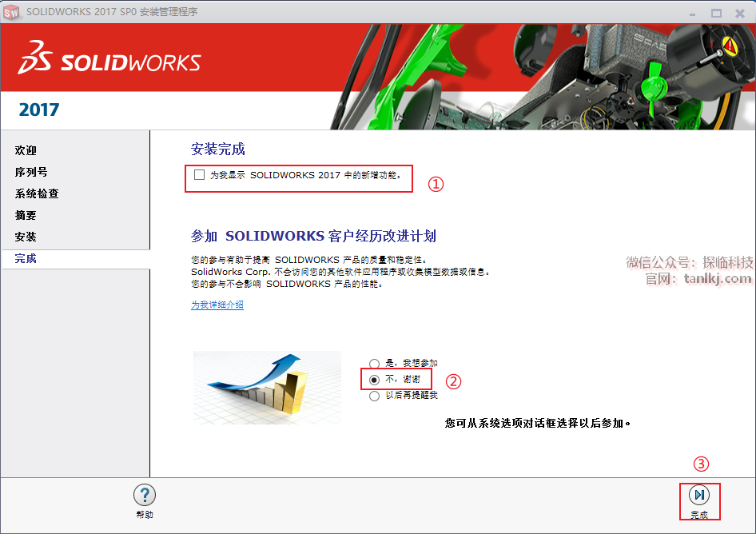Go to the 序列号 step in sidebar

click(31, 172)
